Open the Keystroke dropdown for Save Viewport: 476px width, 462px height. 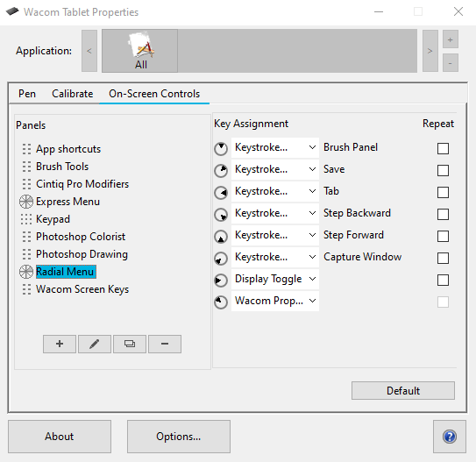pos(275,169)
